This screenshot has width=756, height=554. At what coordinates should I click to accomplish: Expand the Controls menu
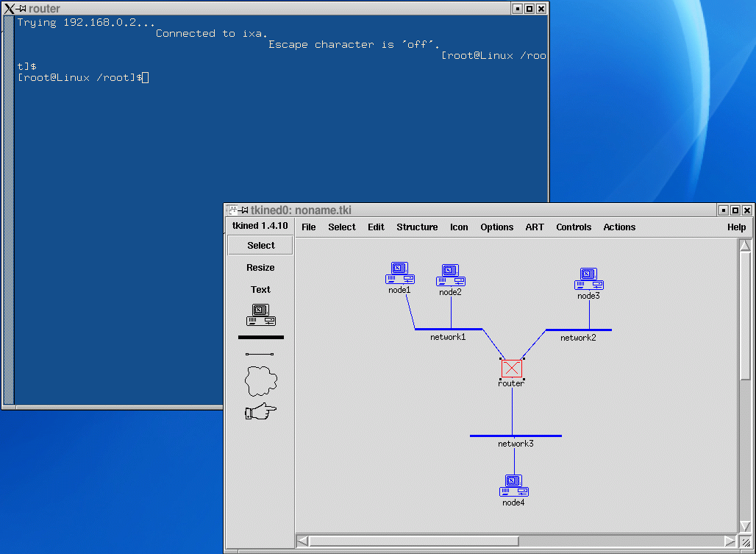tap(574, 227)
